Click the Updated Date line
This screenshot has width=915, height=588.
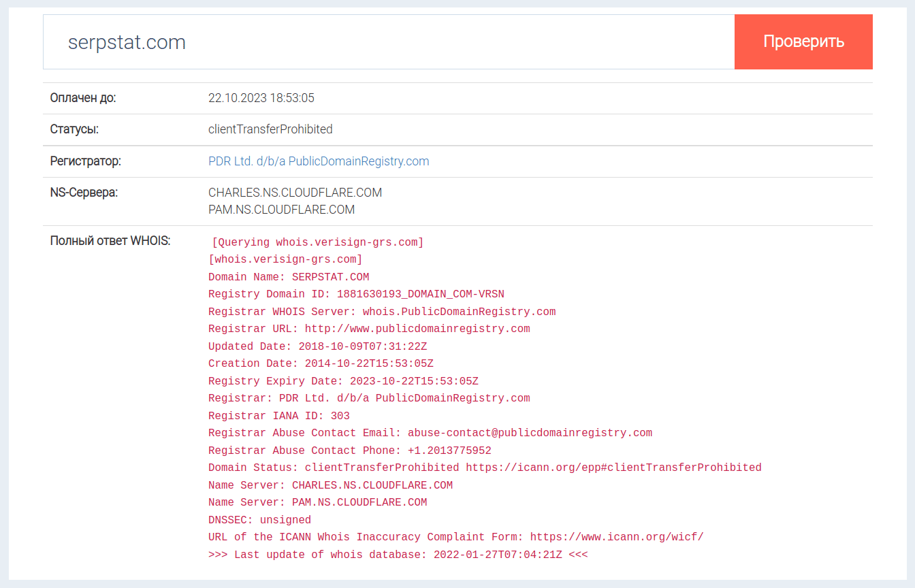pos(318,346)
